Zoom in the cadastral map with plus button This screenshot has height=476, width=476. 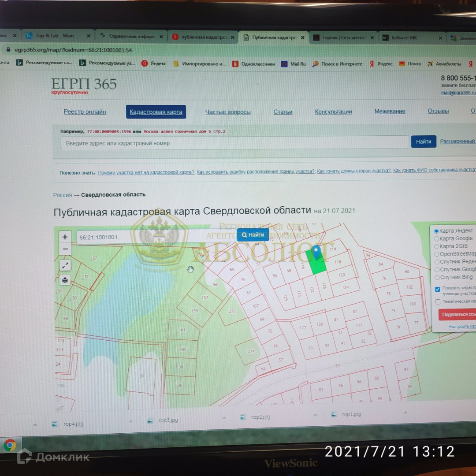tap(65, 237)
